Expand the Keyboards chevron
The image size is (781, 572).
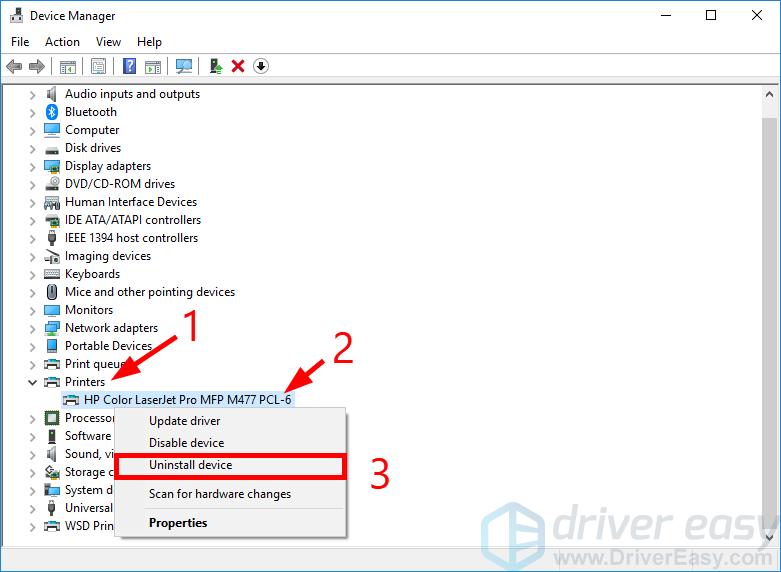pyautogui.click(x=32, y=275)
